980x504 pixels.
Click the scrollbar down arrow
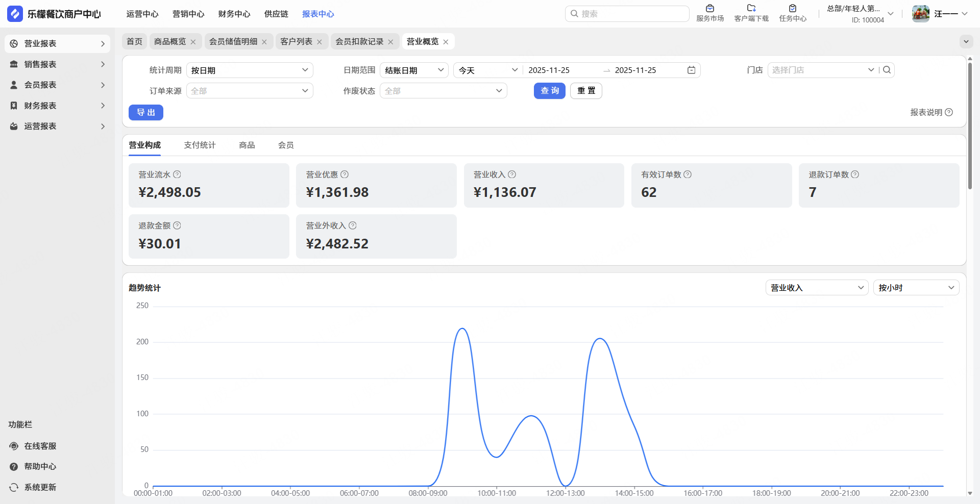[970, 493]
